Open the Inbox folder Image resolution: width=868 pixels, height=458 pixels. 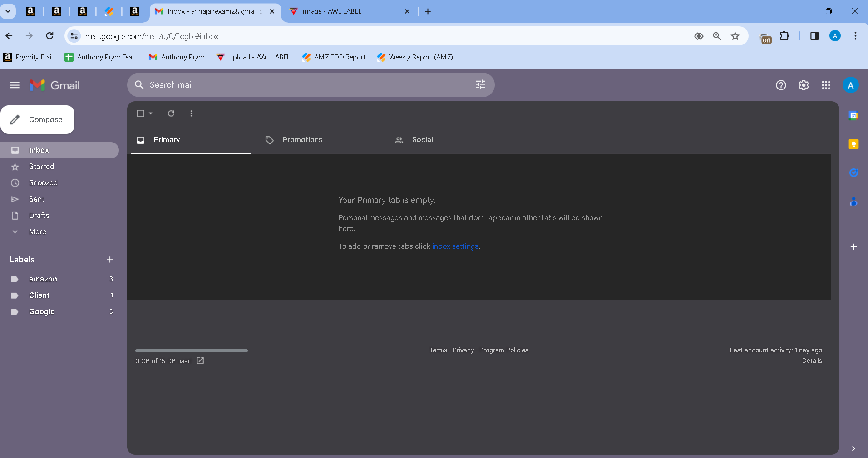point(59,150)
